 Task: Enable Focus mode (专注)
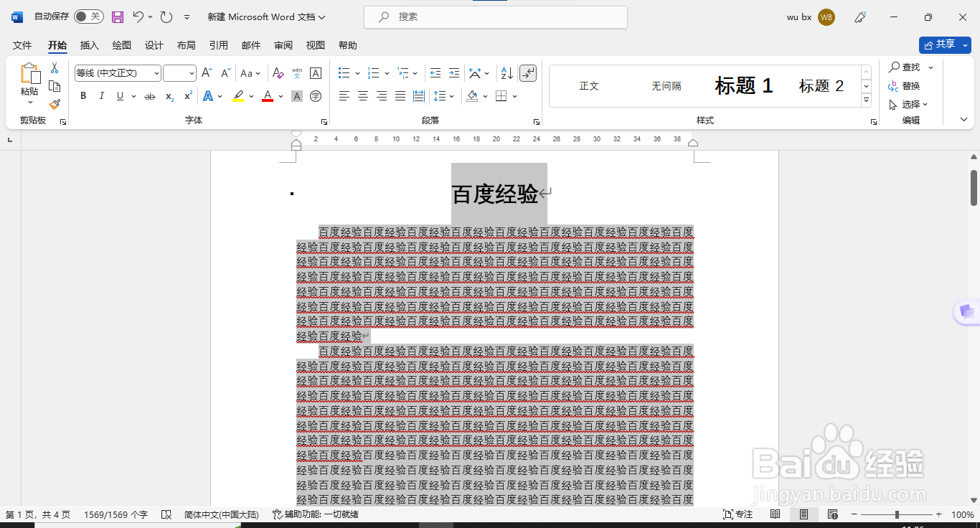(738, 514)
